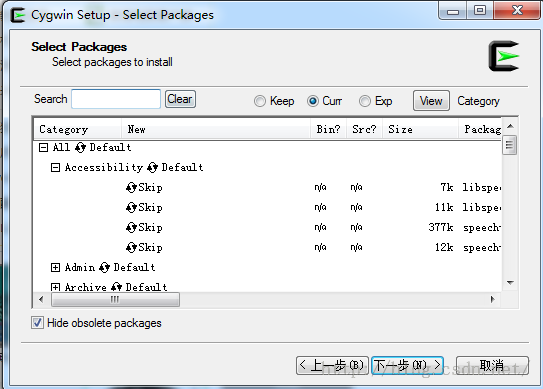Select the Keep radio button
The height and width of the screenshot is (389, 543).
(x=260, y=101)
